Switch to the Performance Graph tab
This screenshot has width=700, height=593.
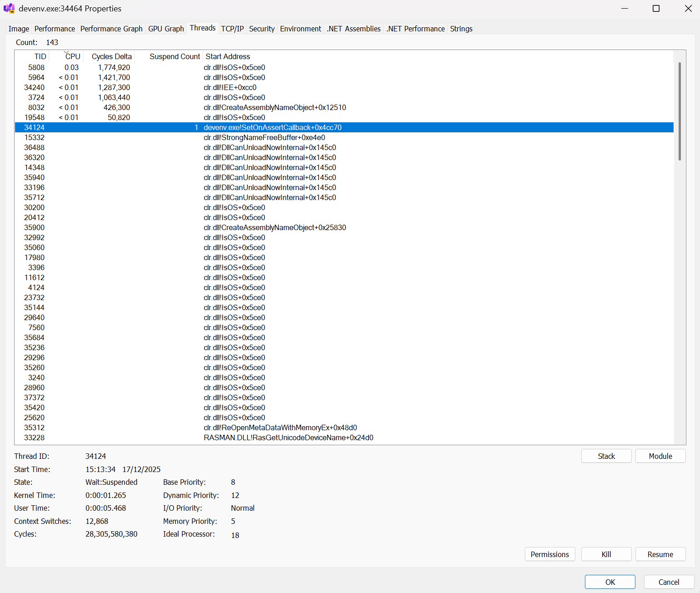tap(111, 29)
